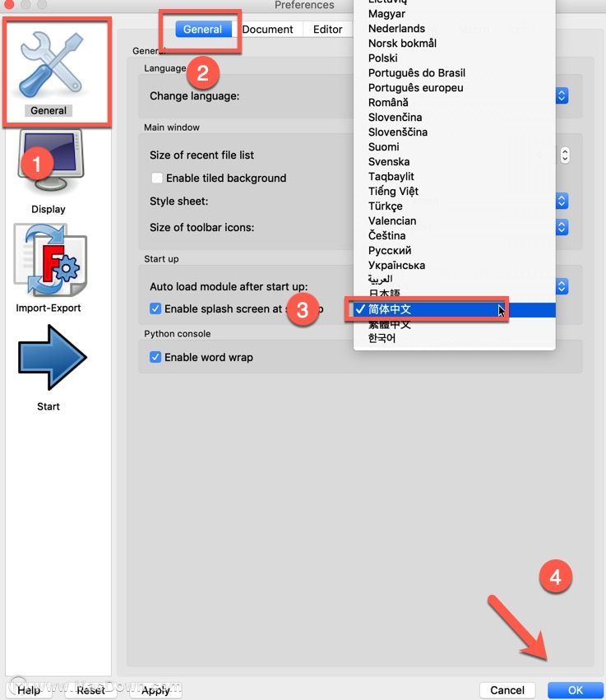The image size is (606, 700).
Task: Switch to the Editor tab
Action: coord(327,30)
